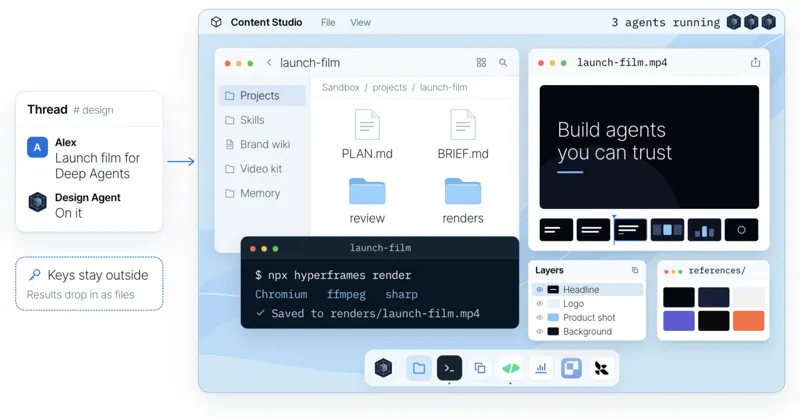Click the last running agent hexagon icon

[x=768, y=22]
